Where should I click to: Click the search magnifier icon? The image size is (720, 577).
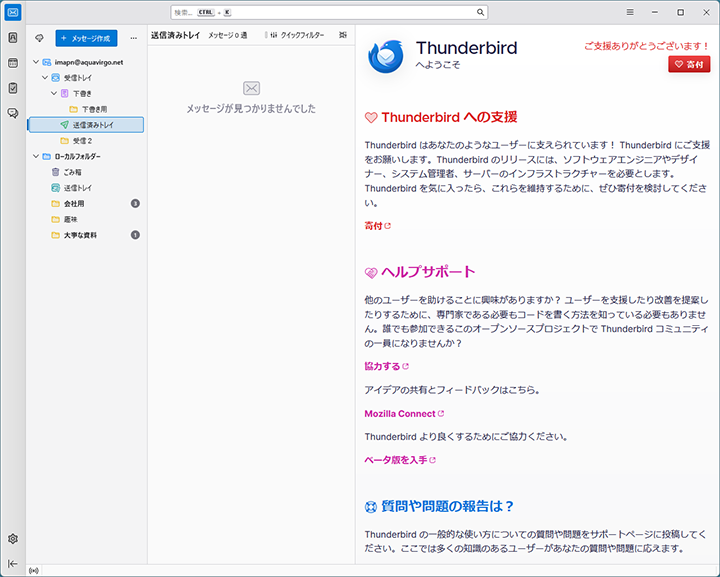[x=480, y=12]
